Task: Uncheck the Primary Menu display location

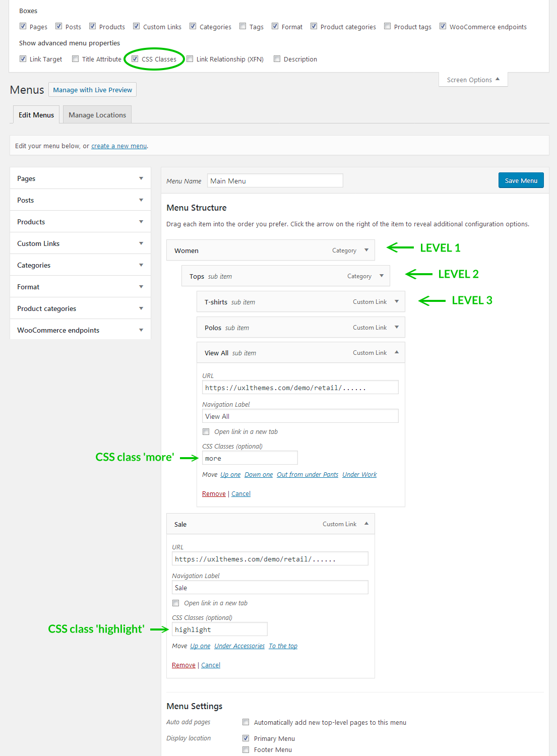Action: point(245,738)
